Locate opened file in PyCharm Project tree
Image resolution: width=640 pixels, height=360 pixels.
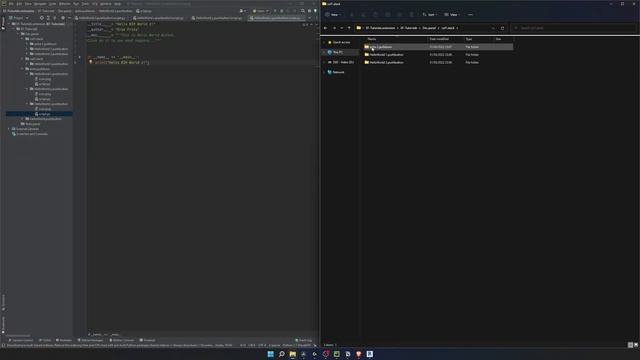(42, 18)
